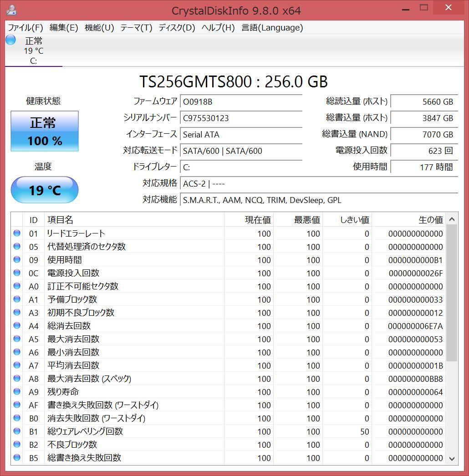The width and height of the screenshot is (469, 476).
Task: Click raw value 000000000064 in 残り寿命 row
Action: (416, 392)
